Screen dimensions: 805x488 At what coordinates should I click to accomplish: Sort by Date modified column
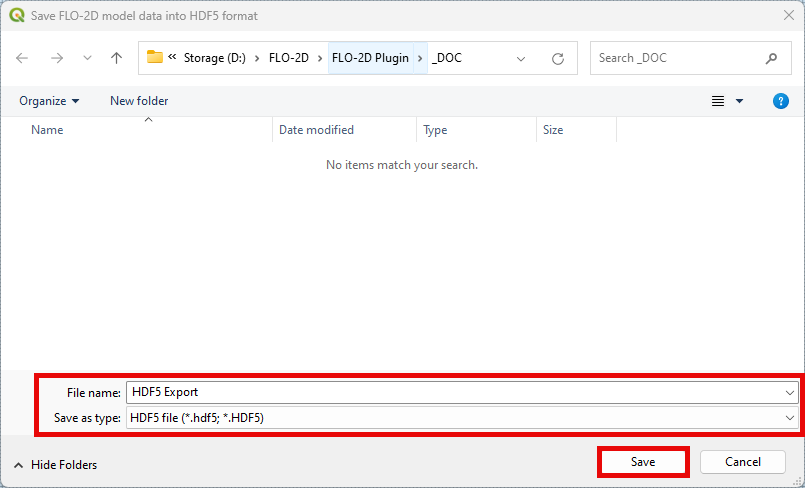pyautogui.click(x=316, y=130)
